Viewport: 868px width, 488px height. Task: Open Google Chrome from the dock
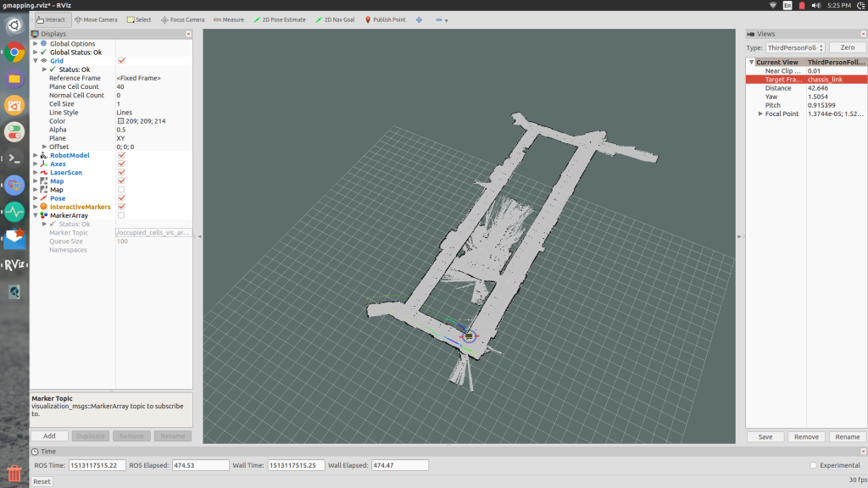pos(14,53)
